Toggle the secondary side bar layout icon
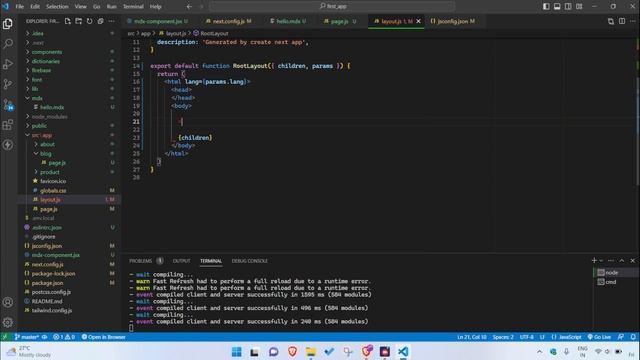This screenshot has height=360, width=640. click(x=568, y=7)
